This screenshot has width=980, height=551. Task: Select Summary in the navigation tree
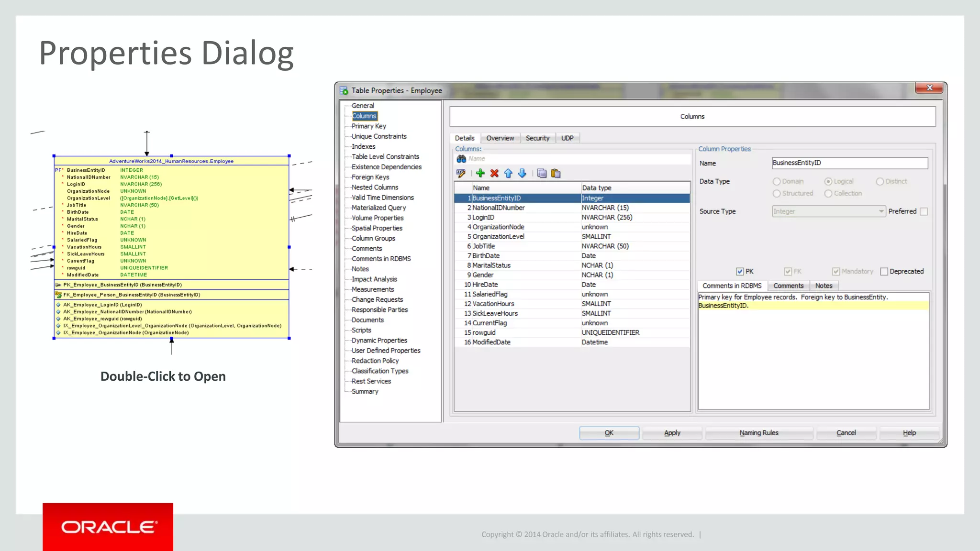pos(365,391)
